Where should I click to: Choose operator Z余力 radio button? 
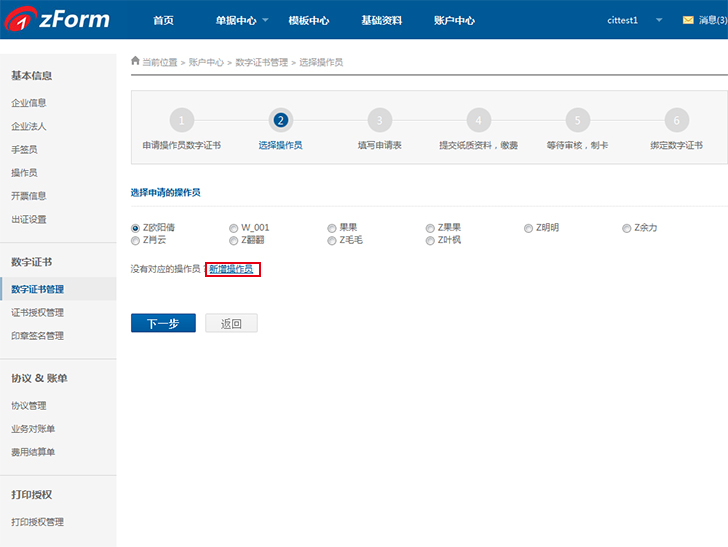point(627,228)
